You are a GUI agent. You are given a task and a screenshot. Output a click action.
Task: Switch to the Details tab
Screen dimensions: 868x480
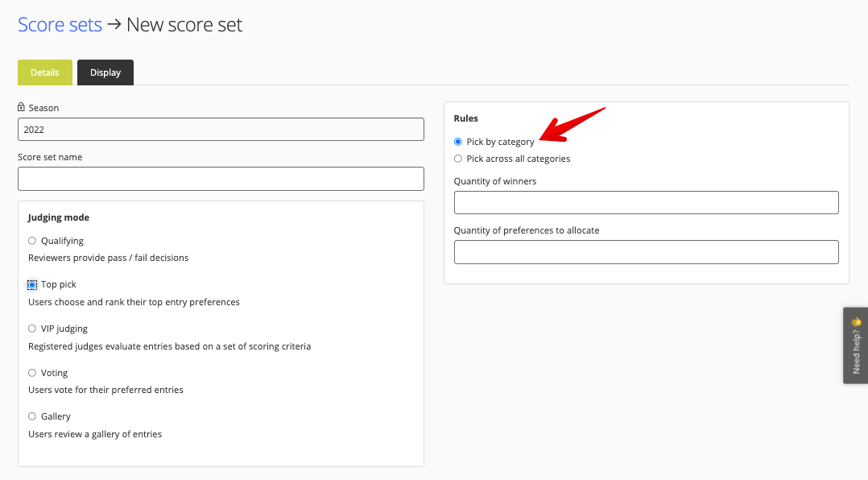click(45, 72)
